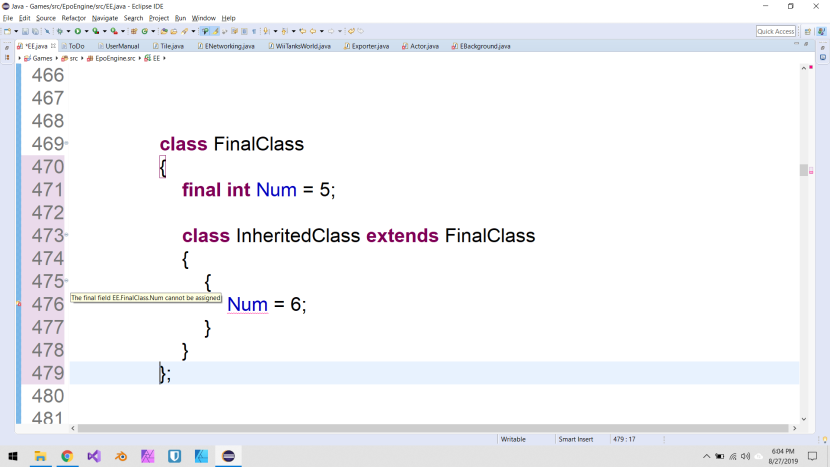Toggle Mark Occurrences in the toolbar
Viewport: 830px width, 467px height.
pos(205,31)
